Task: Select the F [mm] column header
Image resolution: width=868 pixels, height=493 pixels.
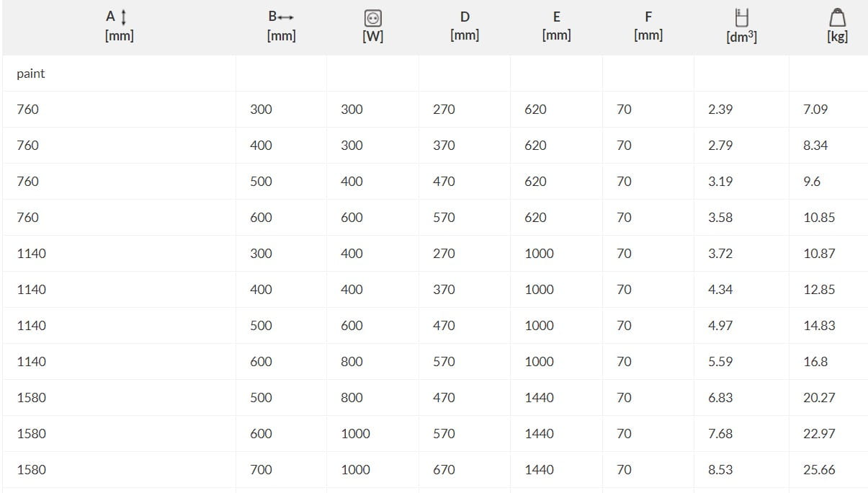Action: coord(648,26)
